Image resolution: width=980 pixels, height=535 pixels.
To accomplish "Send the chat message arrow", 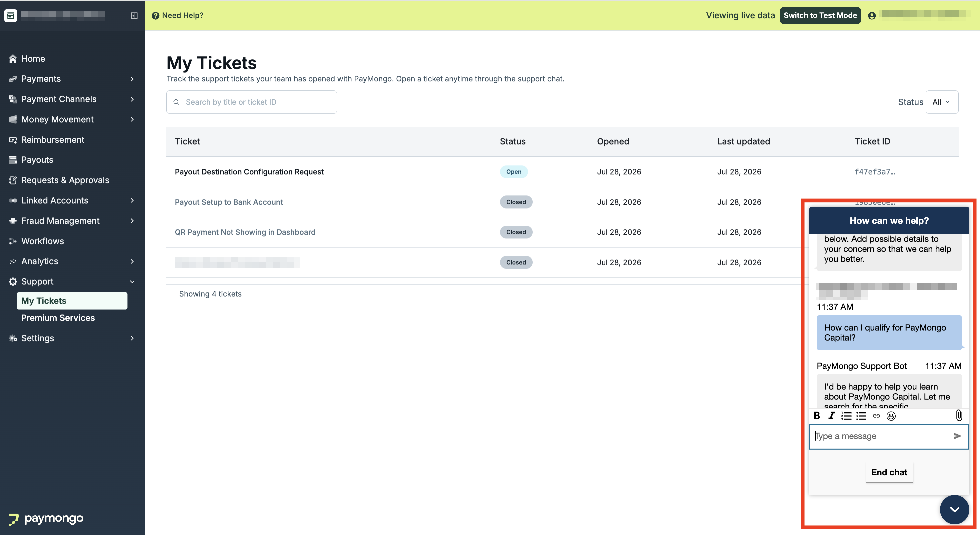I will pyautogui.click(x=958, y=436).
